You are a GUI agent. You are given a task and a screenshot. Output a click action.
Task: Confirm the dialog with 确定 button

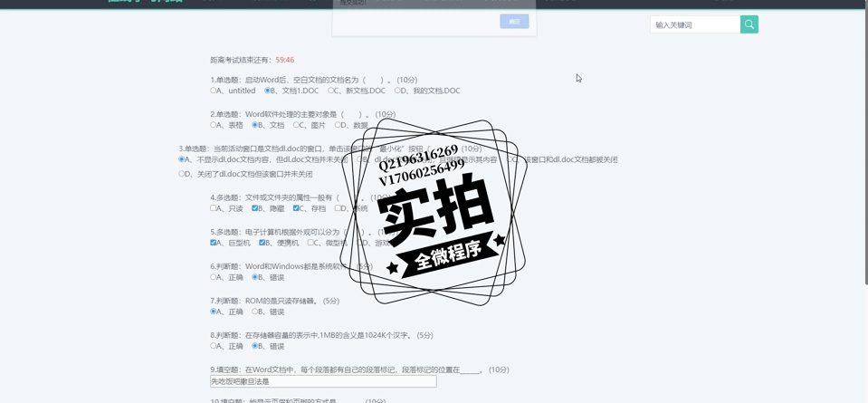pos(514,22)
